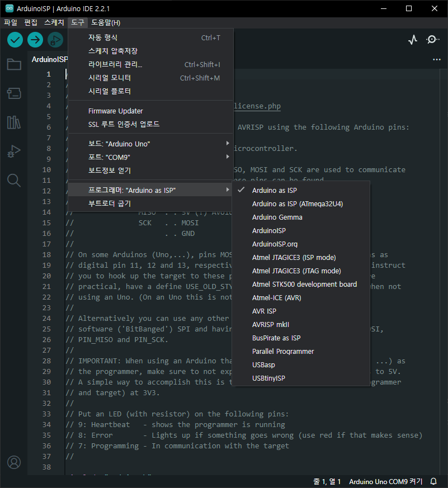Open the 파일 menu
Viewport: 448px width, 488px height.
tap(11, 22)
